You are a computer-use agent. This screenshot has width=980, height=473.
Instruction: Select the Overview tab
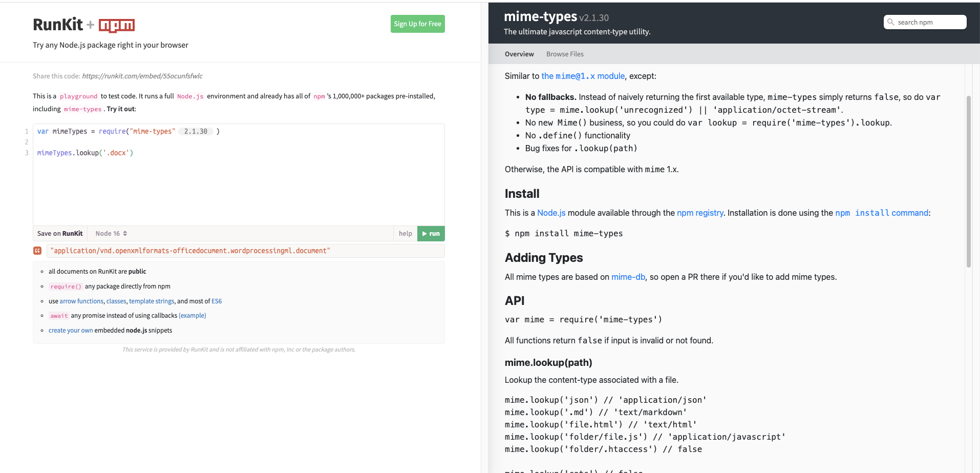point(519,54)
